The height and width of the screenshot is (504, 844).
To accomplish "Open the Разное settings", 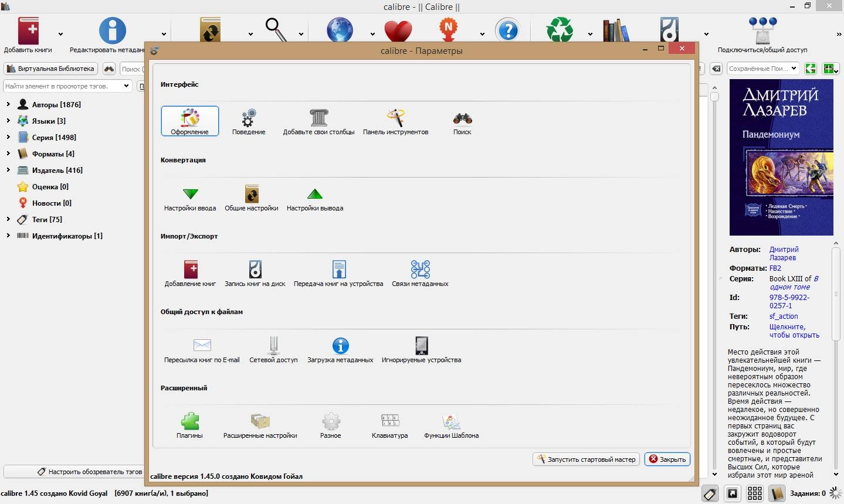I will [331, 425].
